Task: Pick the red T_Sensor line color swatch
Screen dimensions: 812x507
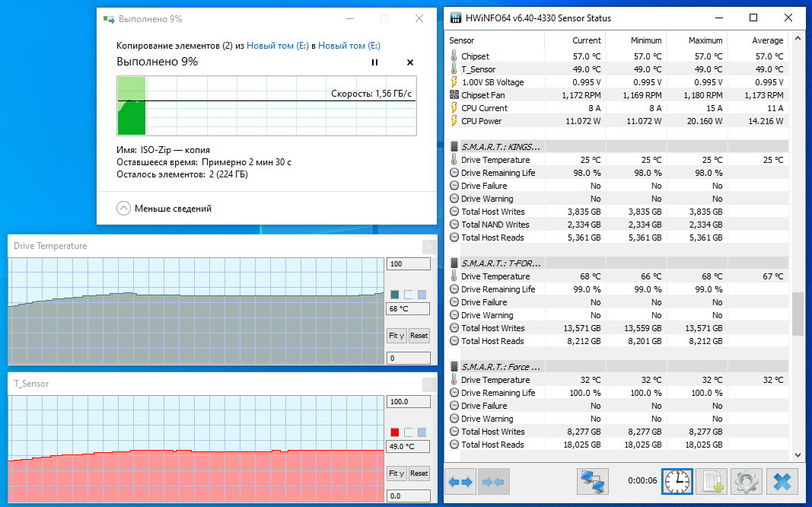Action: tap(395, 432)
